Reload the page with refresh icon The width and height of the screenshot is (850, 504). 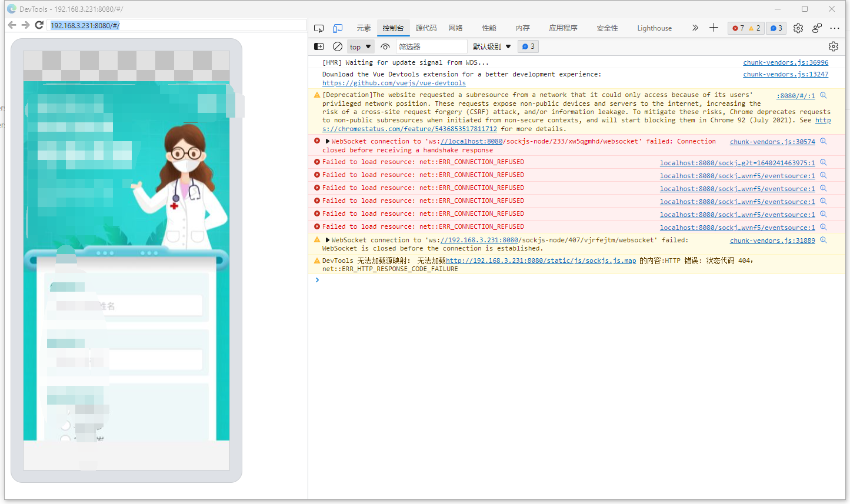coord(39,25)
